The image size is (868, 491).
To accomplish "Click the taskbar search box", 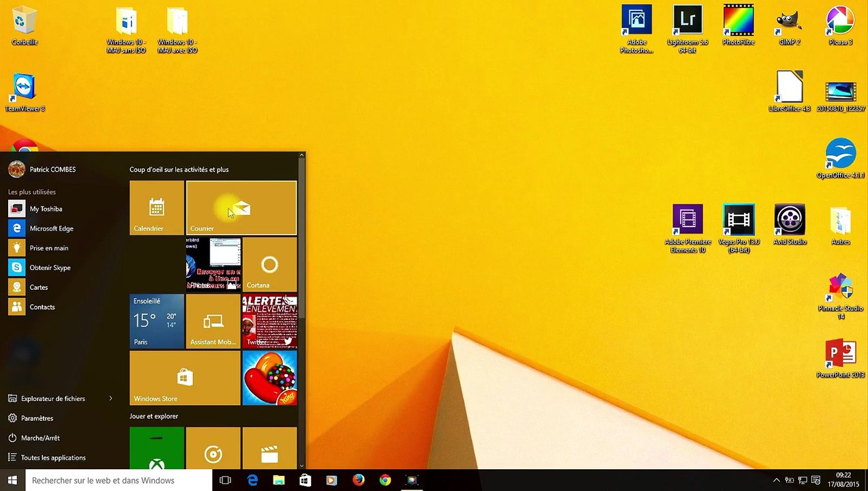I will pyautogui.click(x=119, y=480).
